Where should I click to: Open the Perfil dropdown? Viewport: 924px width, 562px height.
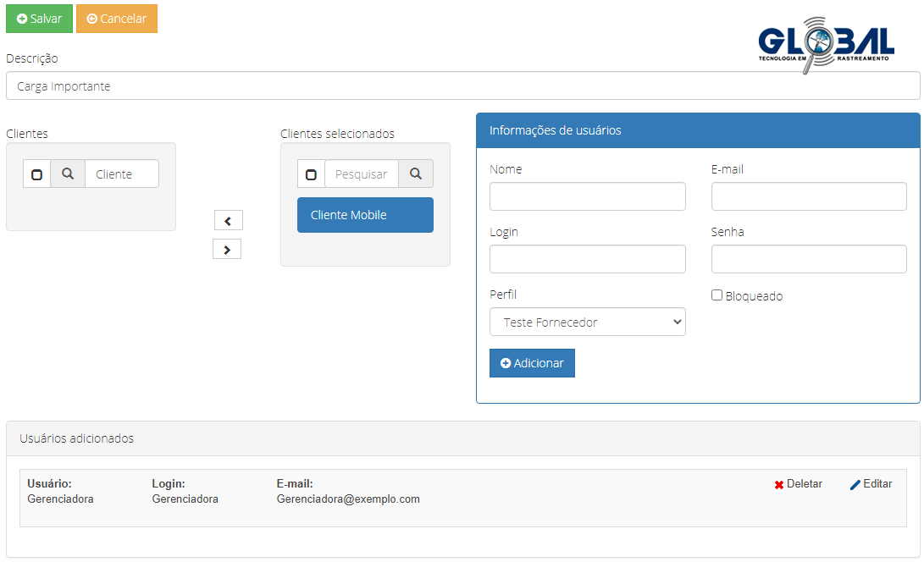pos(587,322)
